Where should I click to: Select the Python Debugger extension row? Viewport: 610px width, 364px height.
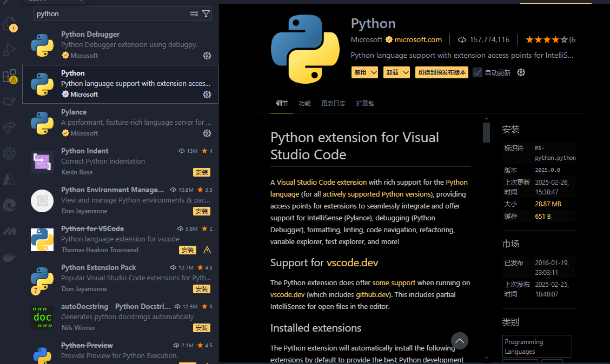pyautogui.click(x=120, y=45)
